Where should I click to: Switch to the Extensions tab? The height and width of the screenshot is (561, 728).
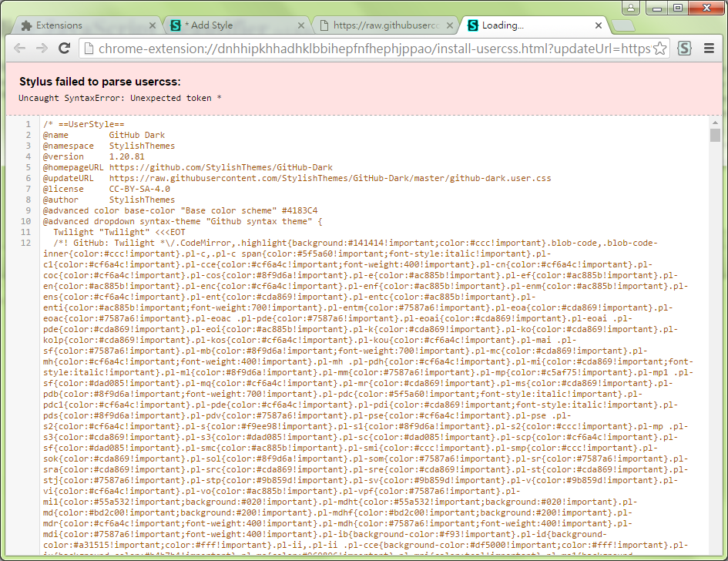point(86,25)
